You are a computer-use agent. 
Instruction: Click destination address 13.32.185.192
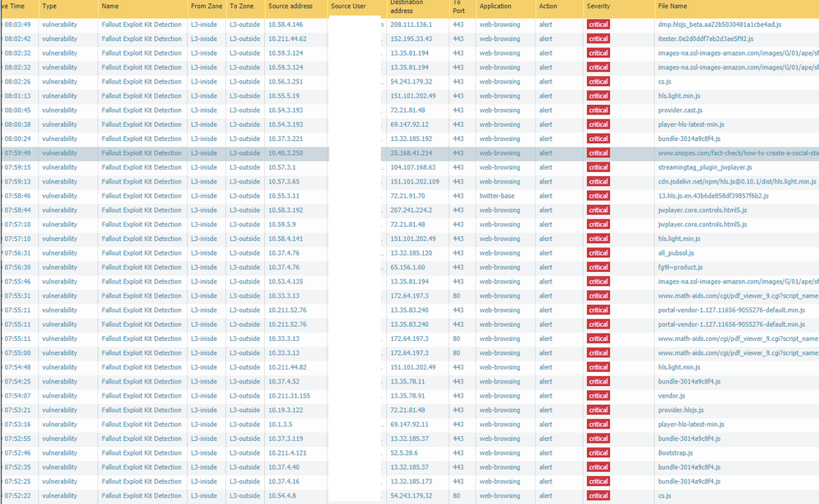(x=411, y=139)
